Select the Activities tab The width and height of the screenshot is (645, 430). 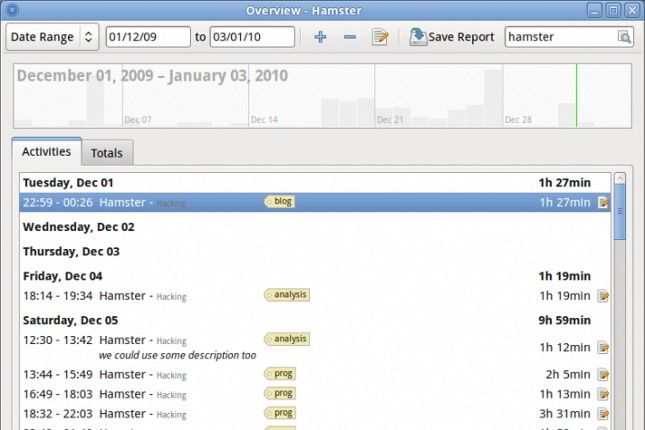click(46, 151)
